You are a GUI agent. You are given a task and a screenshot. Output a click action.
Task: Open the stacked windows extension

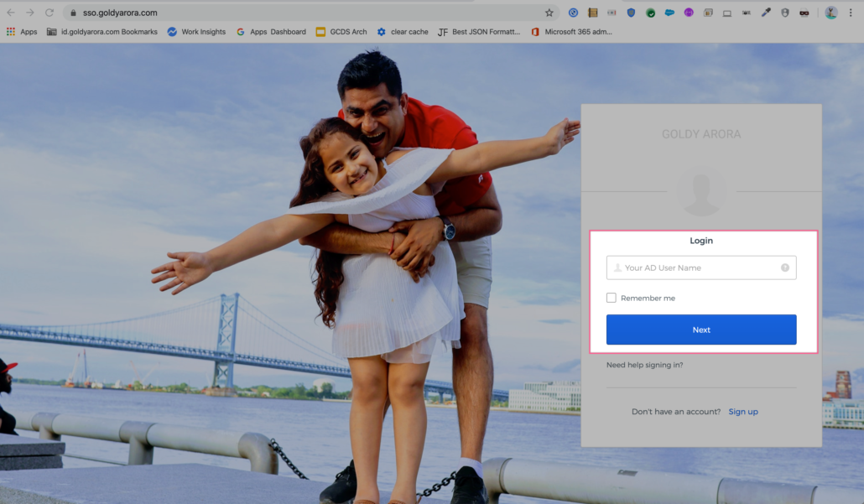(x=708, y=13)
